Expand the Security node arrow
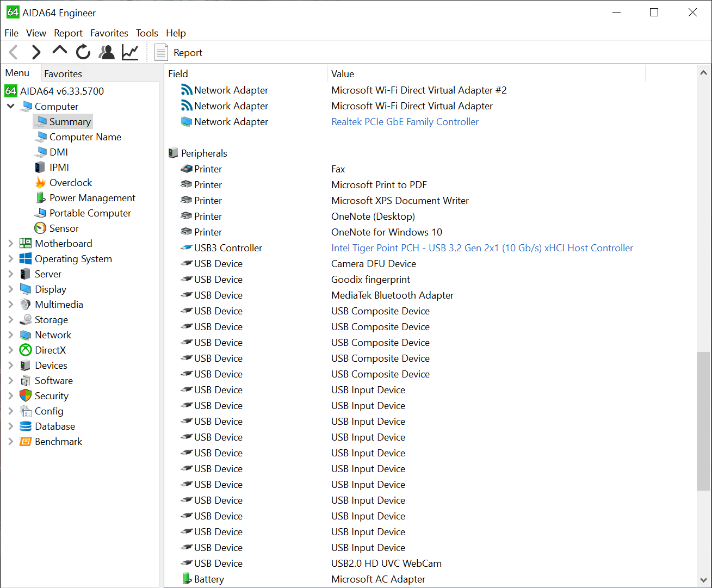Image resolution: width=712 pixels, height=588 pixels. point(11,395)
